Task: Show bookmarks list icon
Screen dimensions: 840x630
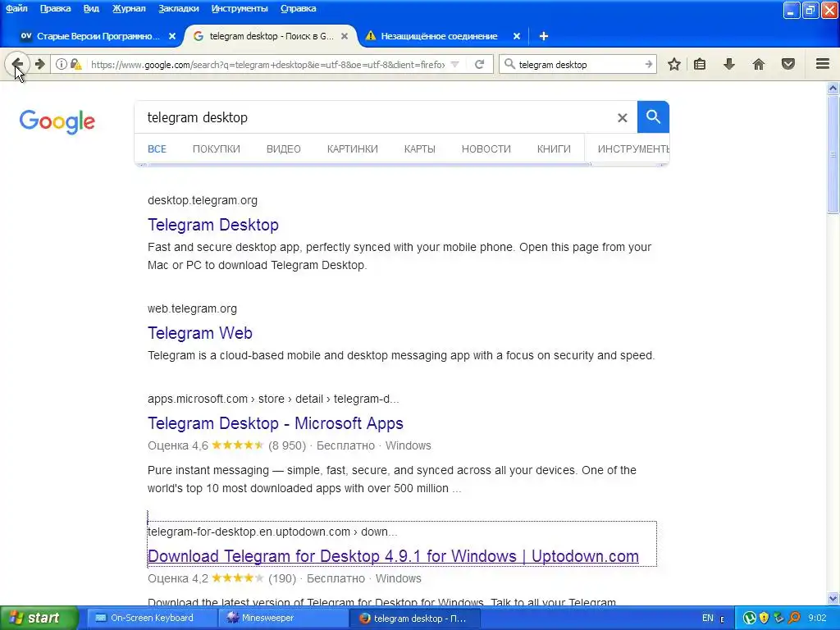Action: [x=699, y=64]
